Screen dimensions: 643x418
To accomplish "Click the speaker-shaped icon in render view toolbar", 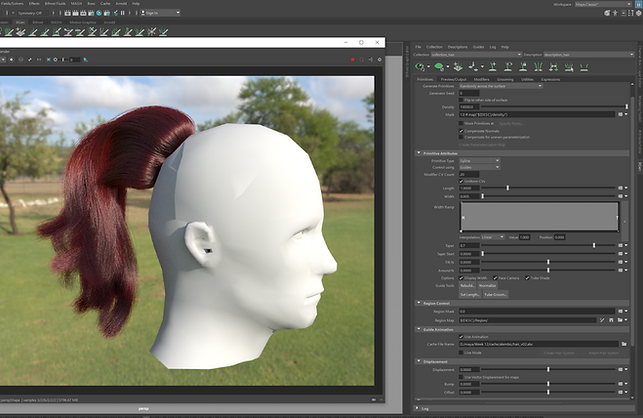I will pyautogui.click(x=371, y=59).
